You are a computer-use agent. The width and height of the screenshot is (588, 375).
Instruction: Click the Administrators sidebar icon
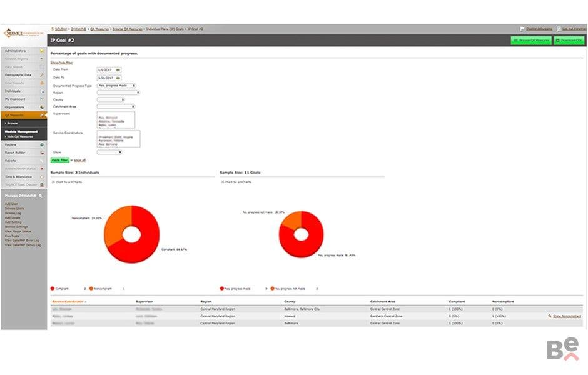[42, 51]
